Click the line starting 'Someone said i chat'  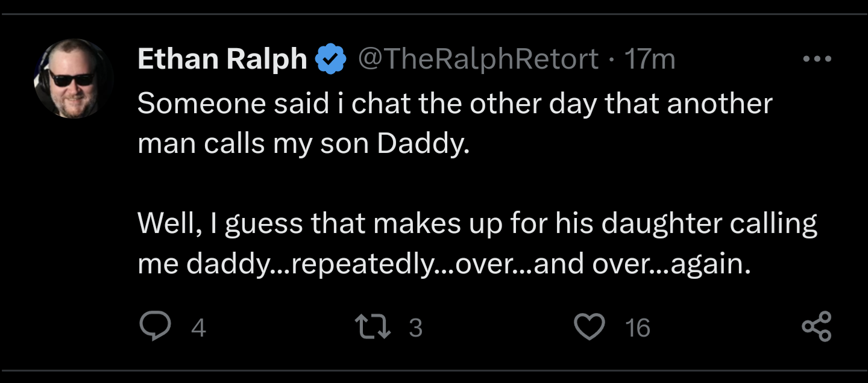click(x=455, y=104)
